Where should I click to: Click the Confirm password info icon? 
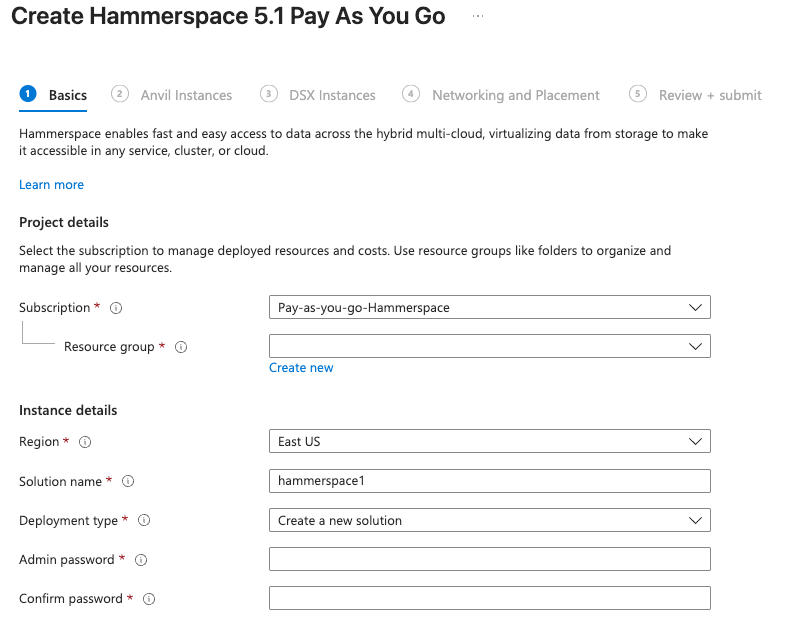[149, 599]
